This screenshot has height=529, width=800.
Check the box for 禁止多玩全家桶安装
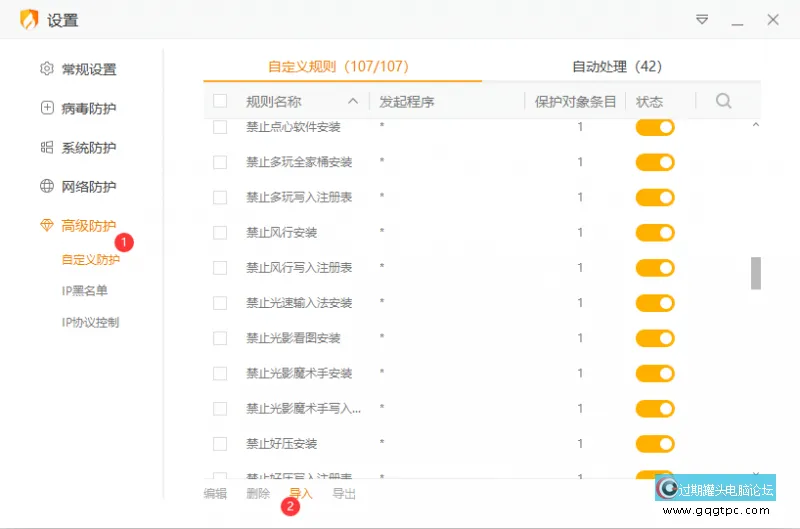point(220,162)
